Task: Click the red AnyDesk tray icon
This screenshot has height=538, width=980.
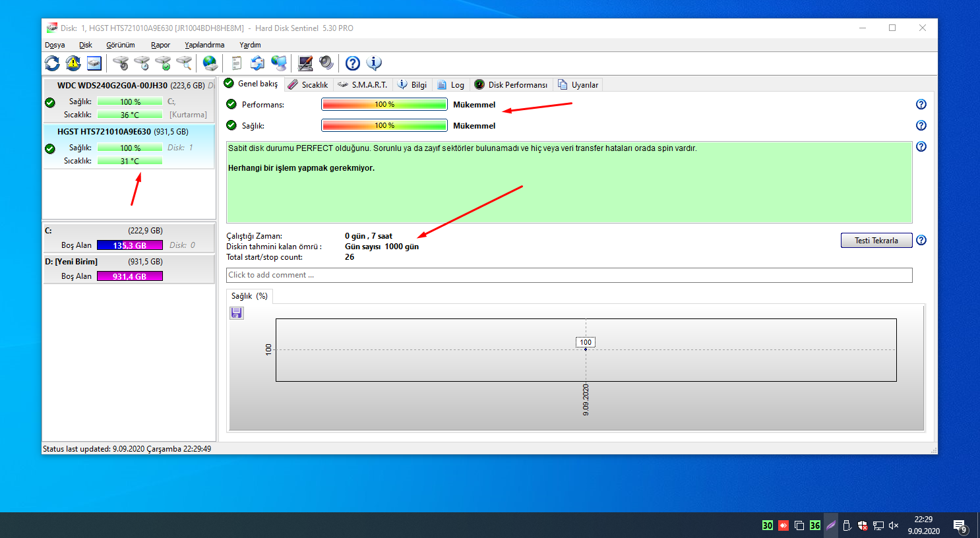Action: pyautogui.click(x=783, y=525)
